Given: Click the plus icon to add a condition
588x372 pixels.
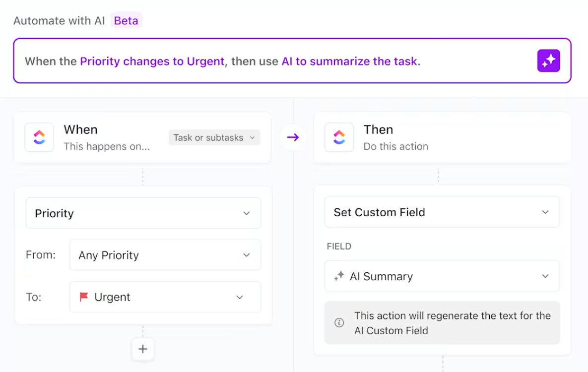Looking at the screenshot, I should (143, 349).
